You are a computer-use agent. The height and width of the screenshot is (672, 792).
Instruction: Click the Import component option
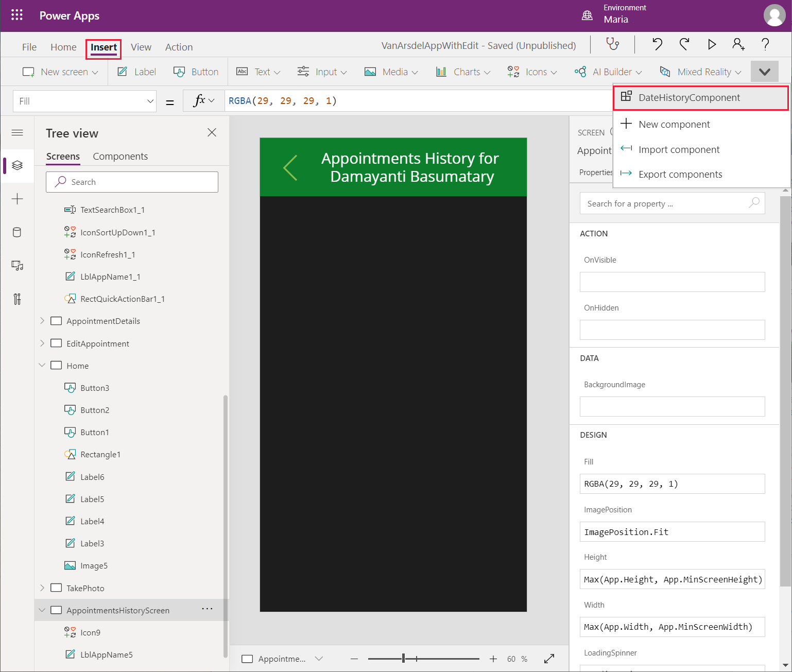[679, 150]
